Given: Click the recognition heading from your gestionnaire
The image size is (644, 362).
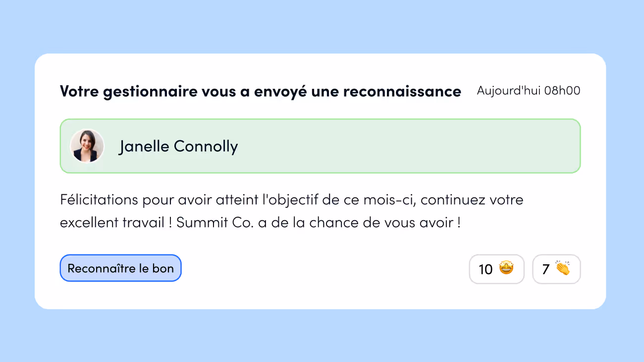Looking at the screenshot, I should click(261, 91).
